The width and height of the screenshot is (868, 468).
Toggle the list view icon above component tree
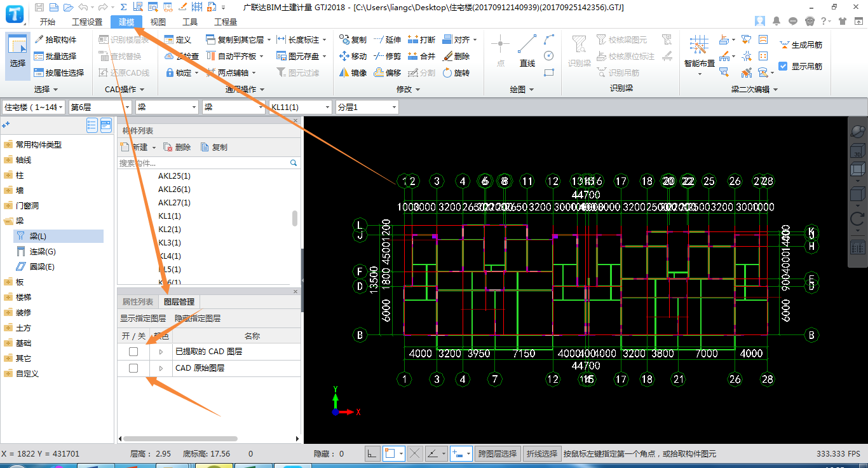[92, 125]
